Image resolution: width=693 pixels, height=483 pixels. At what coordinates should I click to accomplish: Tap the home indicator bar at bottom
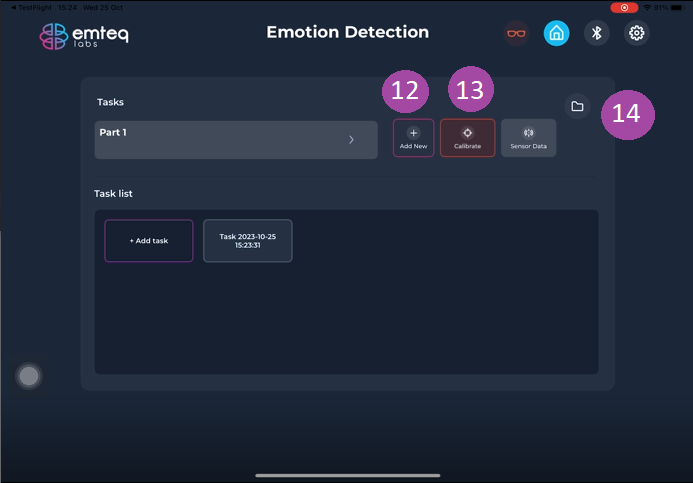click(x=346, y=475)
